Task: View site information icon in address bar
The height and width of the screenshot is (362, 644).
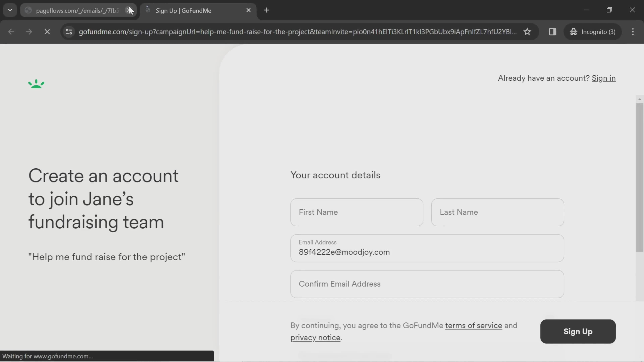Action: (x=69, y=32)
